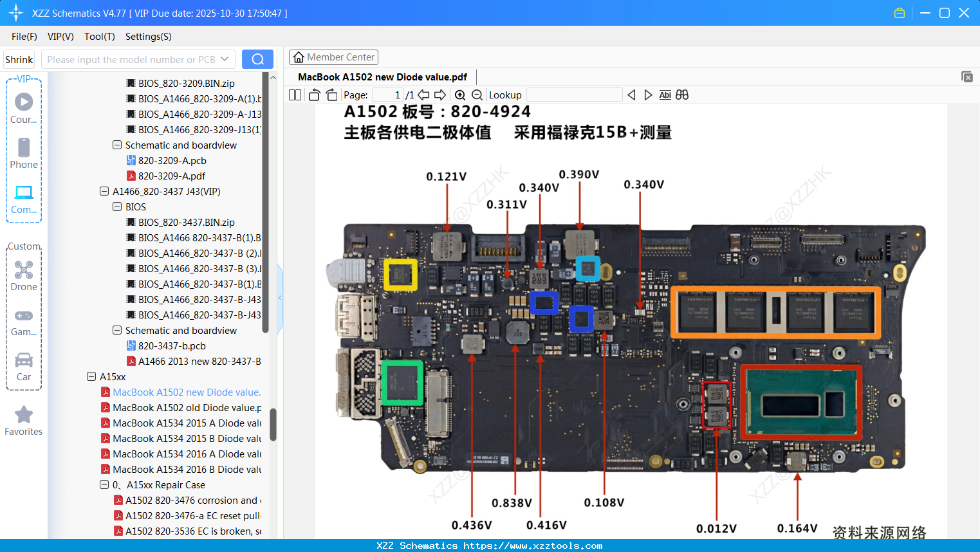Jump to the next lookup result

(x=648, y=95)
